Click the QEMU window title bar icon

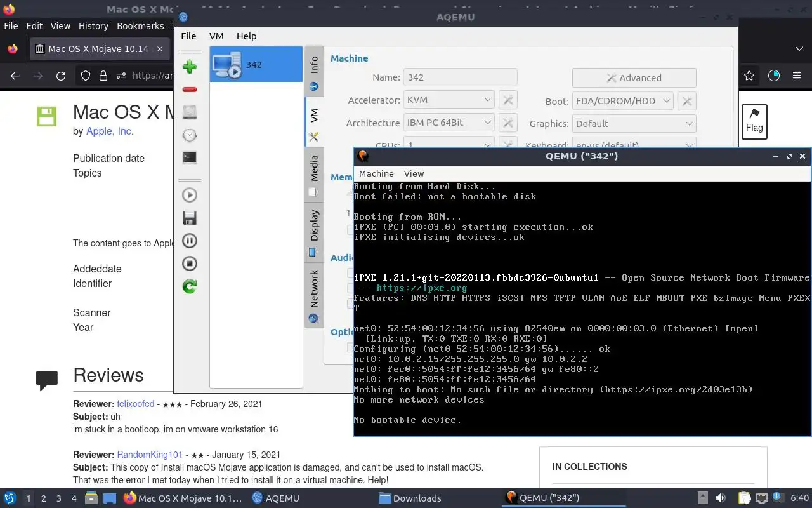click(x=363, y=156)
